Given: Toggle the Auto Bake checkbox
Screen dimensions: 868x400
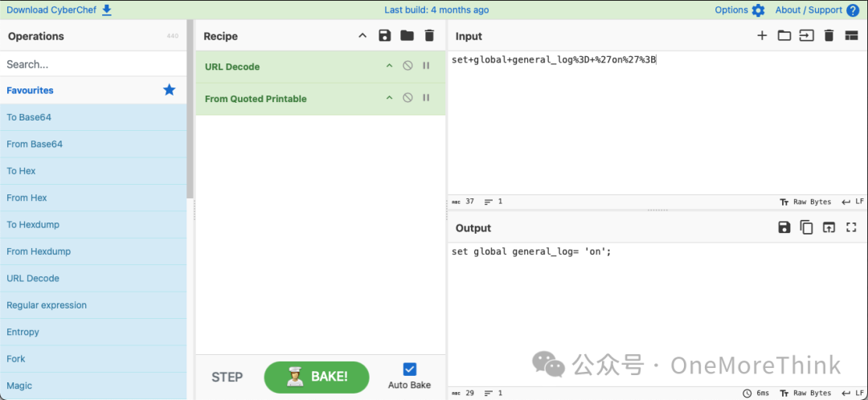Looking at the screenshot, I should [x=410, y=369].
